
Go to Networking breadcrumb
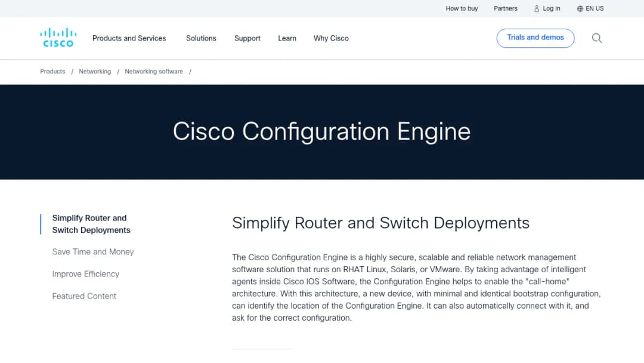coord(95,72)
